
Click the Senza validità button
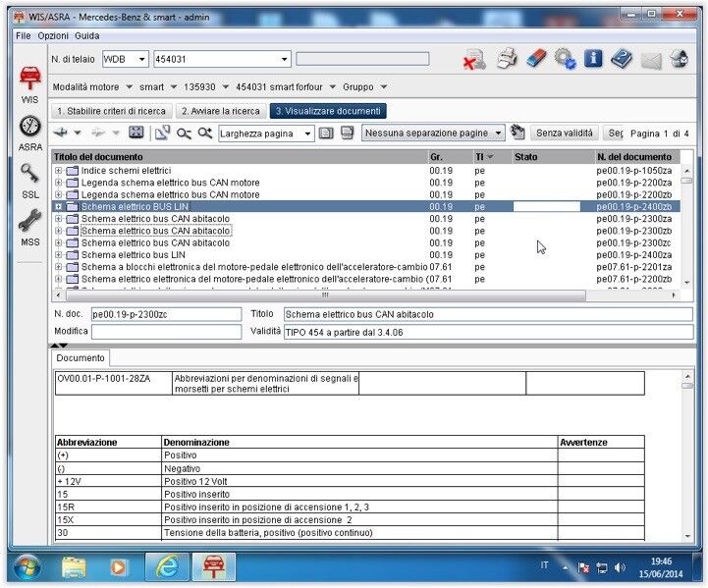(x=564, y=134)
